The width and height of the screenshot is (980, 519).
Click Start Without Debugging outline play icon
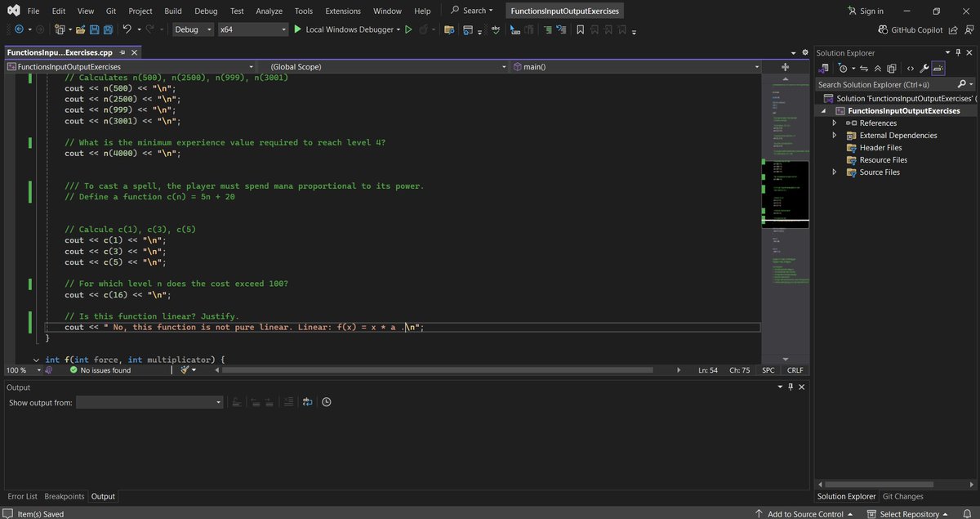click(x=408, y=29)
